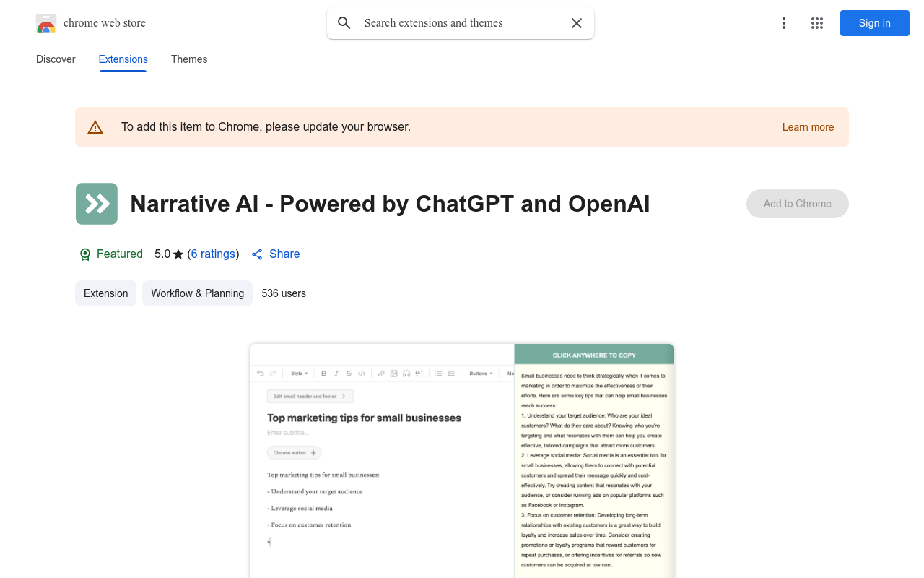Select the Extension category chip
Screen dimensions: 924x578
105,293
